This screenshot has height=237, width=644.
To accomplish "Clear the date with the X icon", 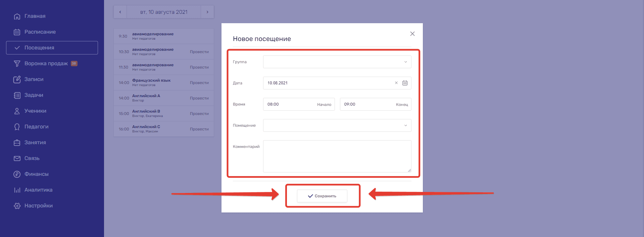I will point(396,83).
